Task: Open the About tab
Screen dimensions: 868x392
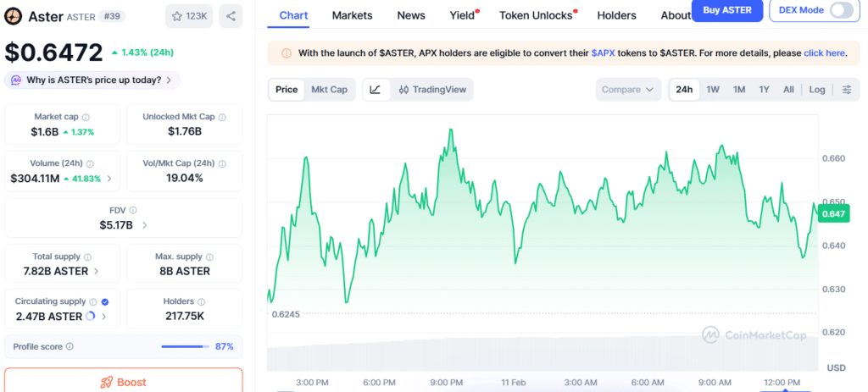Action: tap(676, 15)
